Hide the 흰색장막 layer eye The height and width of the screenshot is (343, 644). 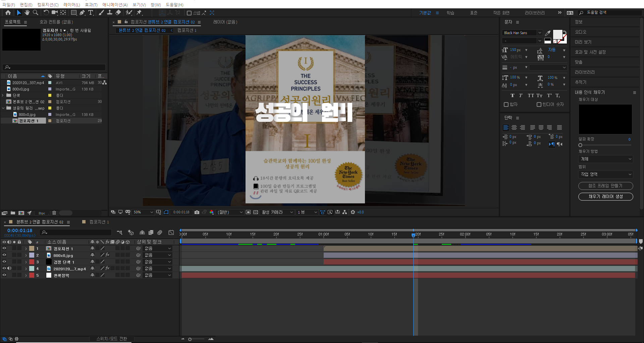pyautogui.click(x=4, y=275)
